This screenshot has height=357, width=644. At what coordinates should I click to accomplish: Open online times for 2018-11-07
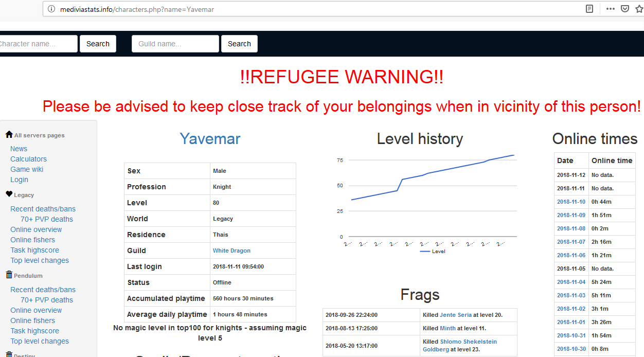[x=571, y=242]
